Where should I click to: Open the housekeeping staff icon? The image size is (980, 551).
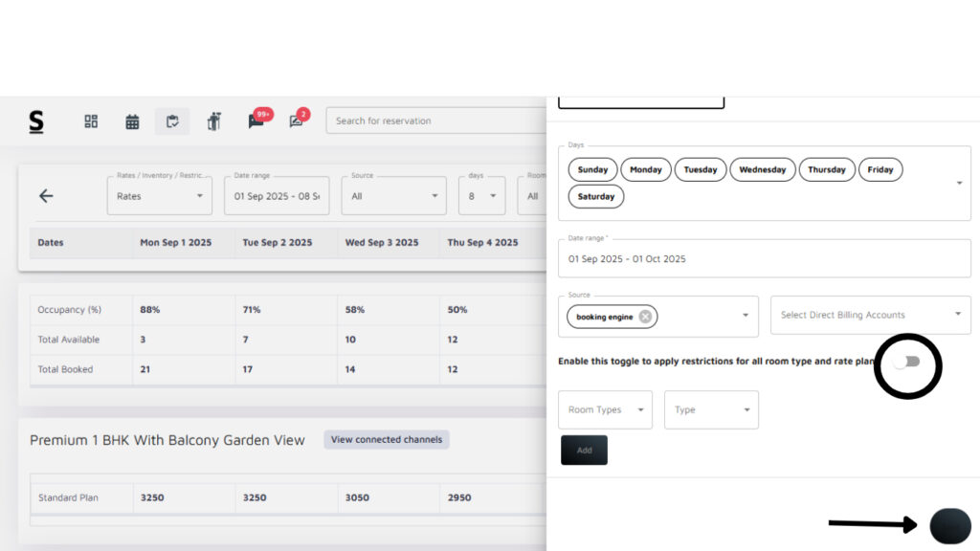click(x=213, y=121)
